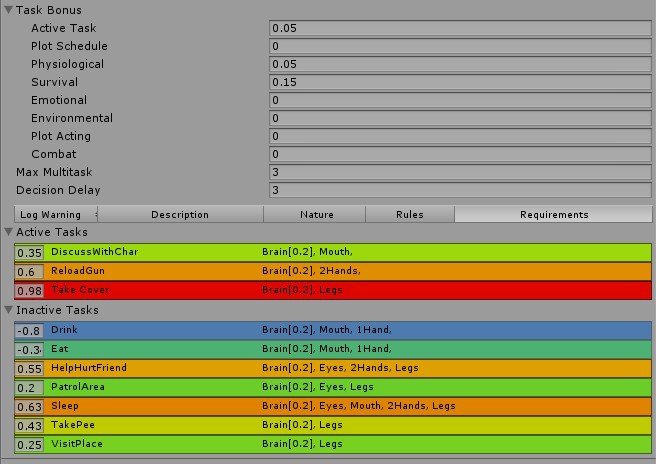The width and height of the screenshot is (656, 464).
Task: Click the Decision Delay label
Action: coord(58,190)
